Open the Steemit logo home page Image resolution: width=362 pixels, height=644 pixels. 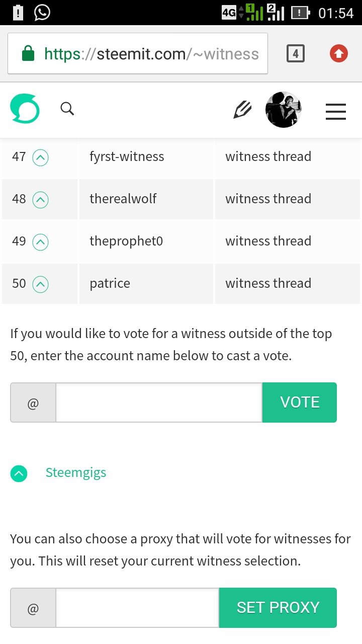tap(25, 109)
